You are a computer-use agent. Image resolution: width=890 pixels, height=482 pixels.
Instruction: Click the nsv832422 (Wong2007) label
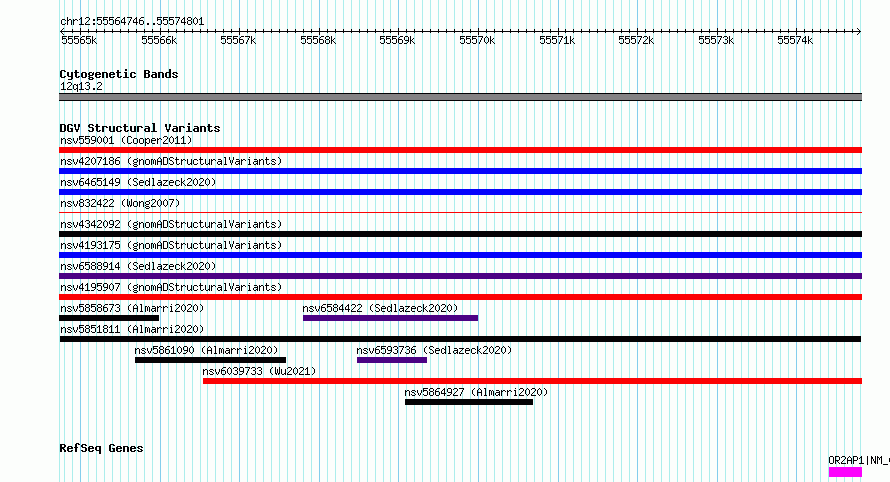120,203
